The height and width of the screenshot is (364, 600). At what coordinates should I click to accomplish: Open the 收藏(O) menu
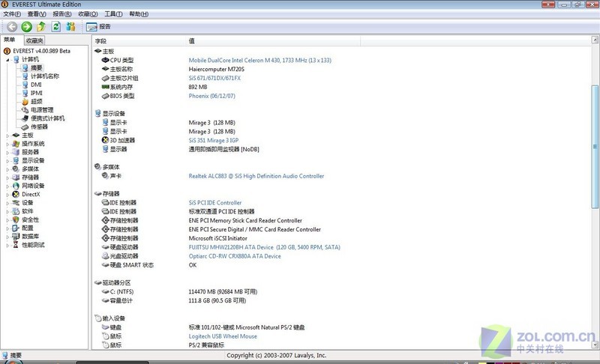pos(88,14)
